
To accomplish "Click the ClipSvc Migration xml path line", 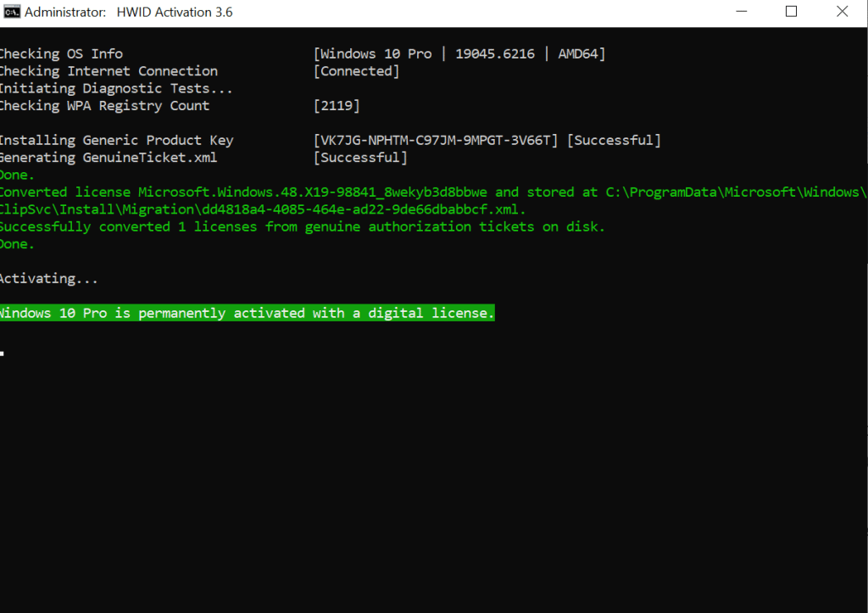I will (x=263, y=209).
